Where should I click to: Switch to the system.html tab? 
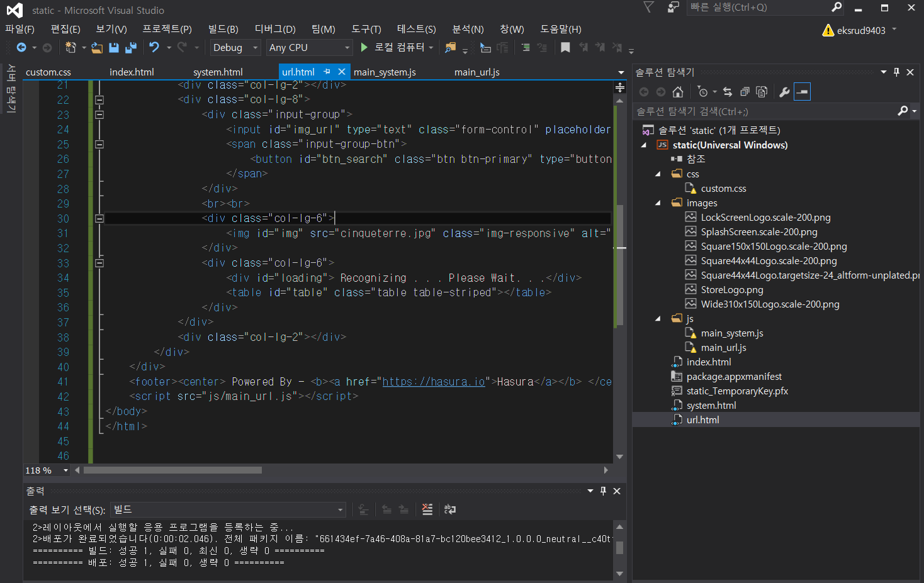point(218,72)
